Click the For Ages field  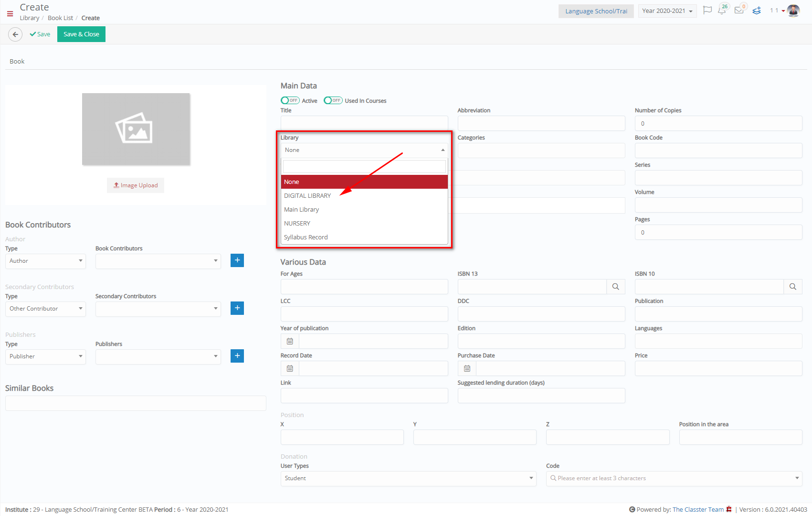click(364, 287)
